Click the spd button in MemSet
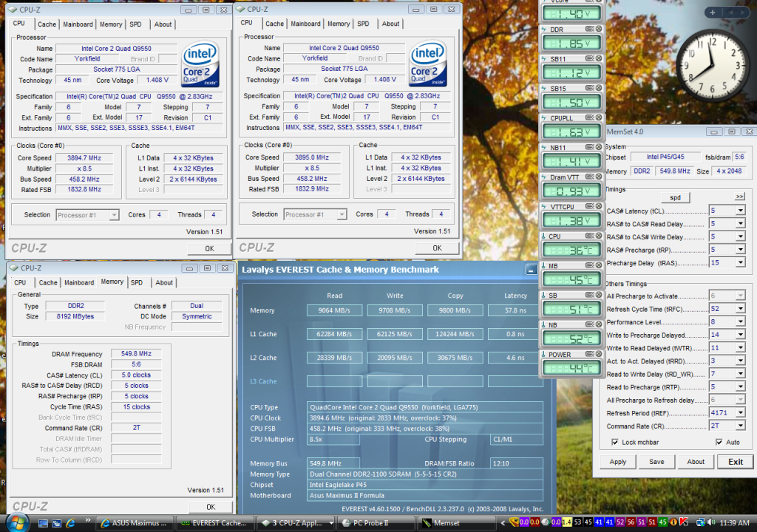Screen dimensions: 757x532 pyautogui.click(x=676, y=197)
